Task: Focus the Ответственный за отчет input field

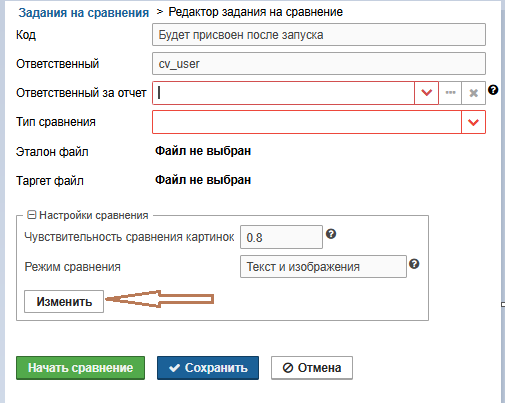Action: click(x=283, y=93)
